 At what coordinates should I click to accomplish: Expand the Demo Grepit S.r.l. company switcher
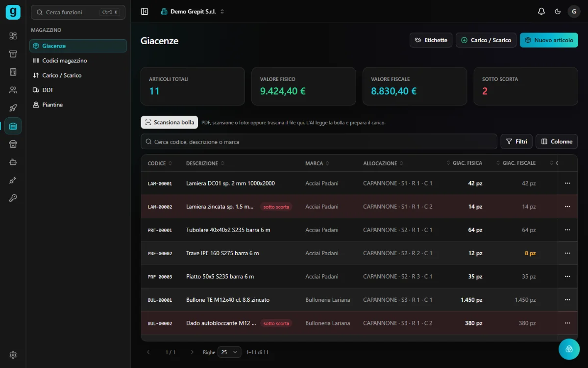point(193,11)
